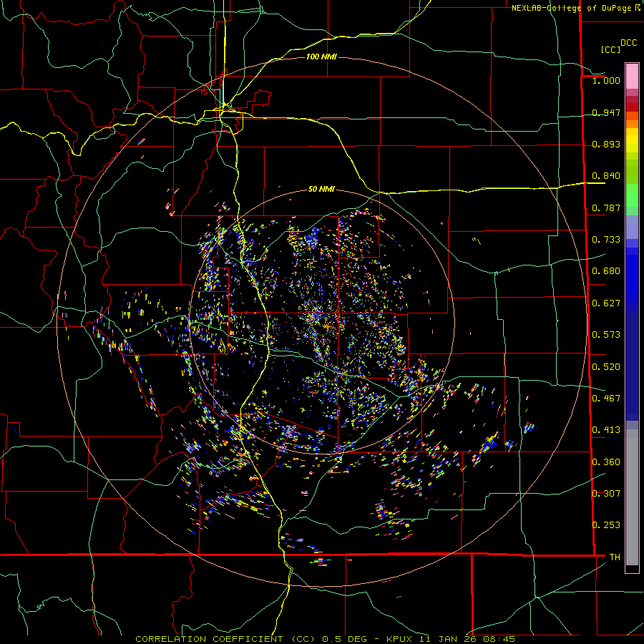Viewport: 644px width, 644px height.
Task: Select the 0.627 legend value
Action: [606, 303]
